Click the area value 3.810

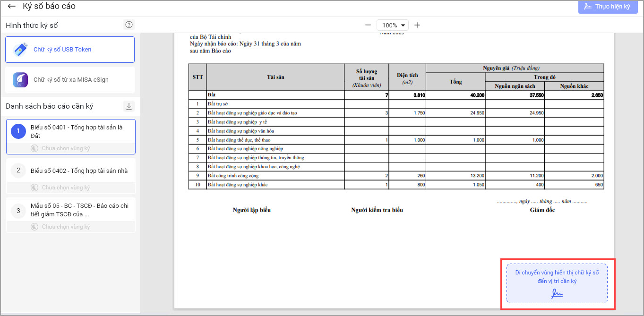pos(419,95)
